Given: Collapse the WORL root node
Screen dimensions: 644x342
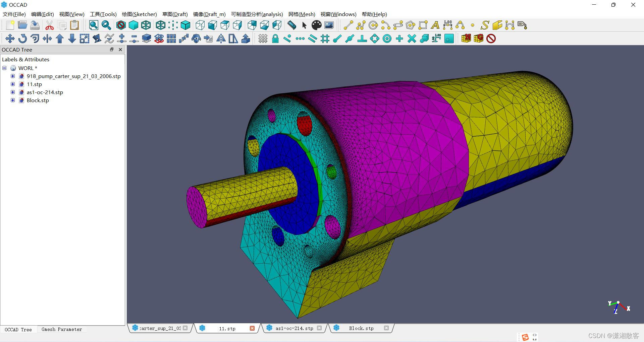Looking at the screenshot, I should pyautogui.click(x=4, y=68).
